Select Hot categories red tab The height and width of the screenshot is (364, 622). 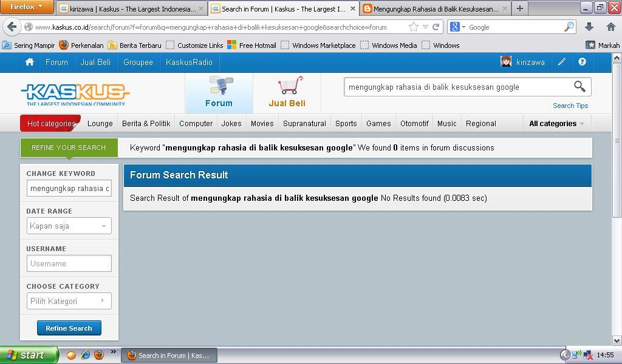pos(51,124)
